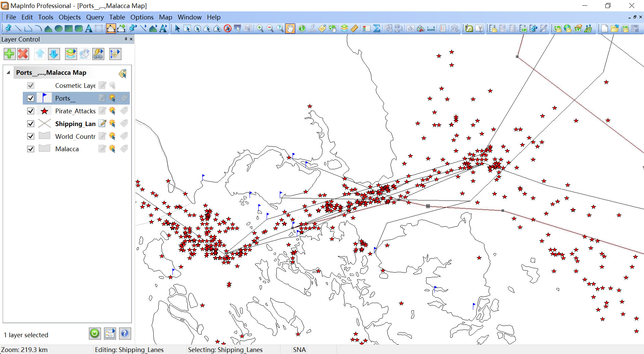Select the Symbol pushpin drawing tool
This screenshot has width=644, height=354.
(8, 28)
